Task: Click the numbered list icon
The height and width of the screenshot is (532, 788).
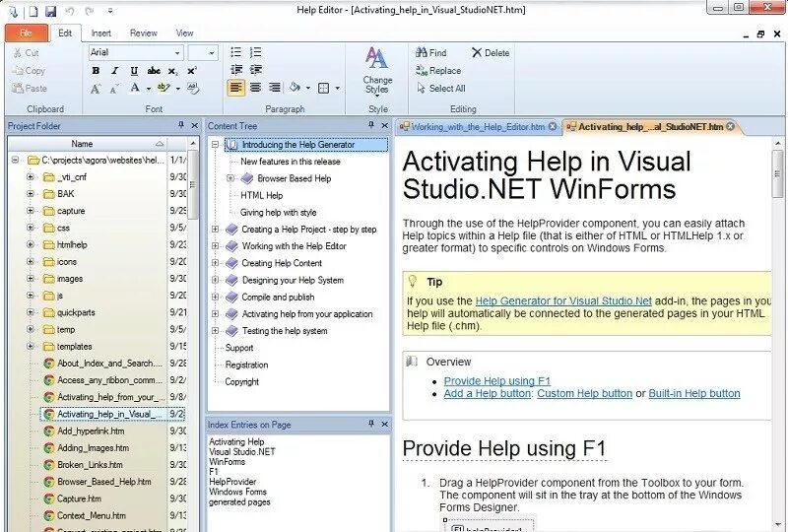Action: click(255, 52)
